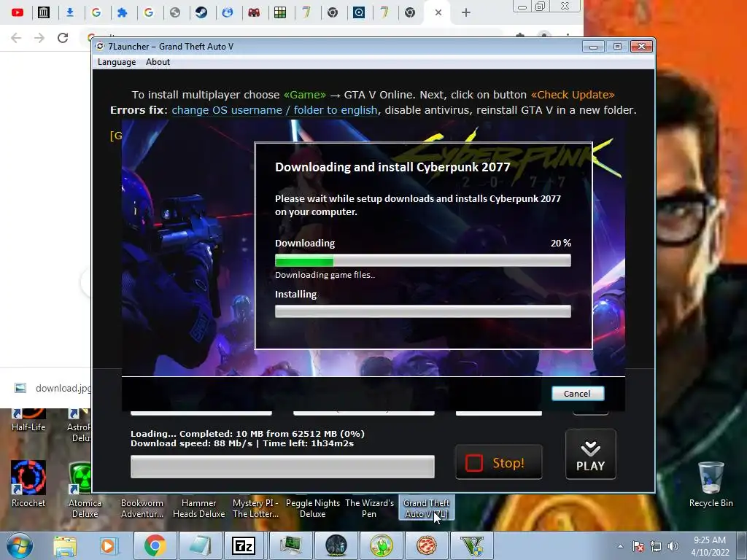Viewport: 747px width, 560px height.
Task: Open the Windows Start menu
Action: [19, 545]
